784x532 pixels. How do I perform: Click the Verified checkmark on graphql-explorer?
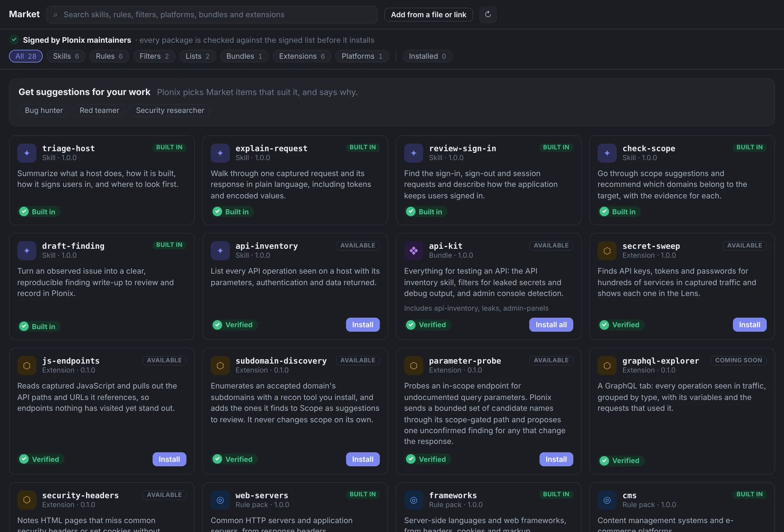point(604,461)
